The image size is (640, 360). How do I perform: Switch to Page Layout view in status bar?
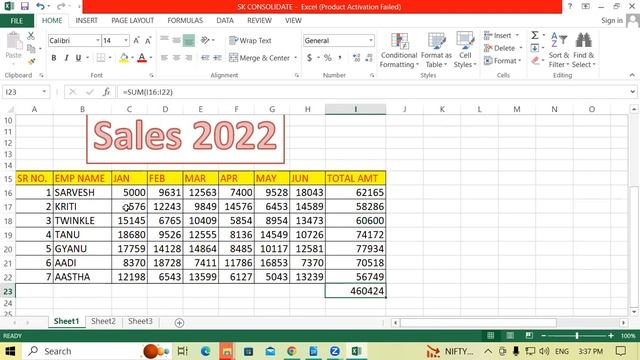510,336
